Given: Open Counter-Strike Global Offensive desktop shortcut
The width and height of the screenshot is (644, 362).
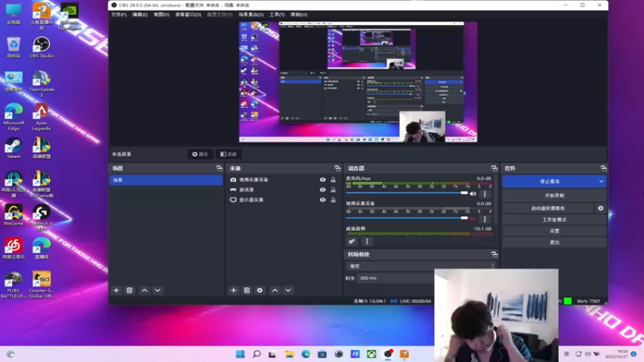Looking at the screenshot, I should 42,285.
